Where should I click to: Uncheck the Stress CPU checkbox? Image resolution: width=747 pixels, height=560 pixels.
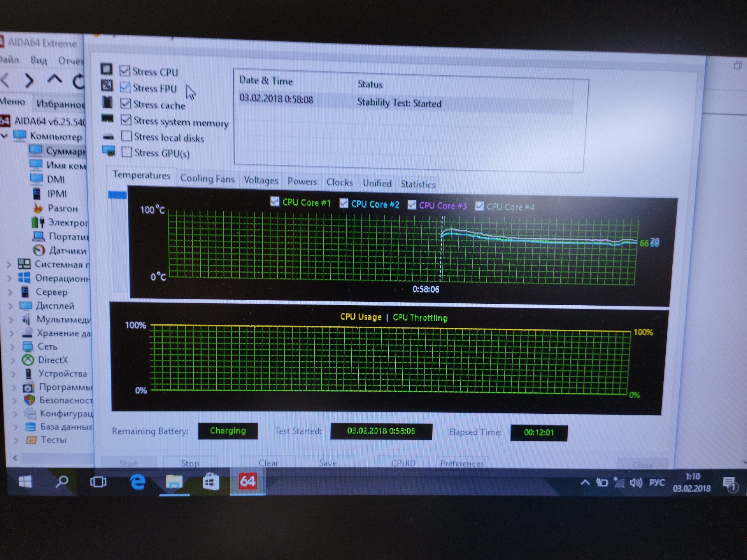[x=124, y=70]
